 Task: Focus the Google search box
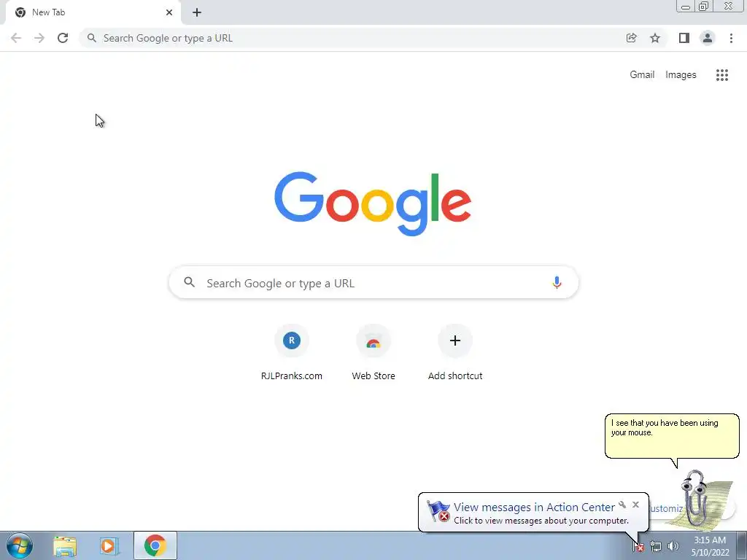tap(373, 283)
